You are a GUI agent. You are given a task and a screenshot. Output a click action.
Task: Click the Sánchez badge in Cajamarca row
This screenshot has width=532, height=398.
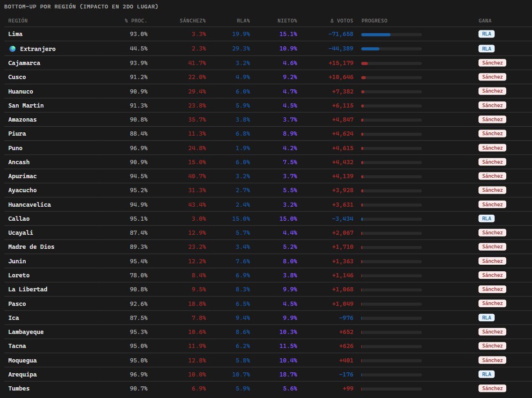pyautogui.click(x=492, y=63)
